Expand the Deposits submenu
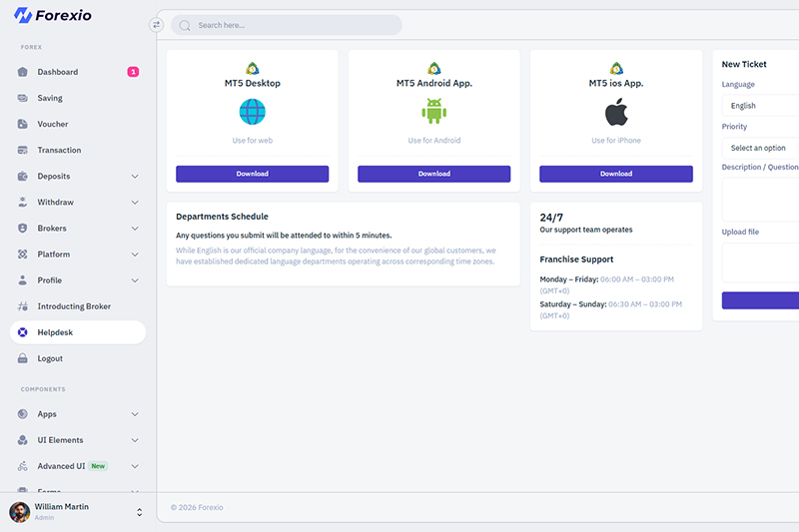The width and height of the screenshot is (799, 532). click(x=135, y=177)
